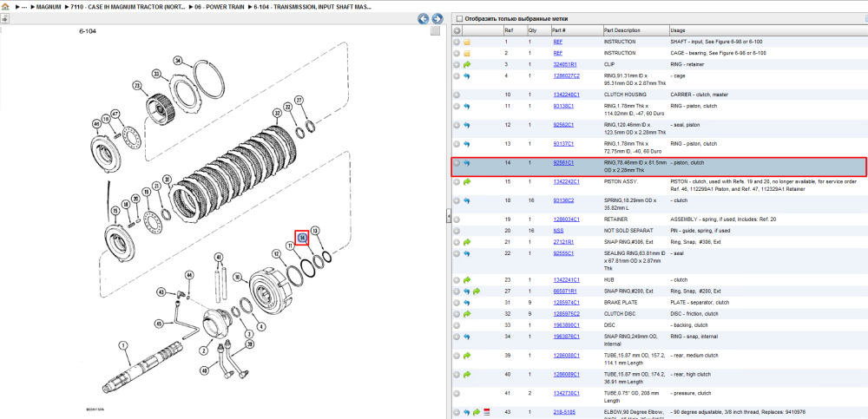Screen dimensions: 868x419
Task: Click the green arrow icon for HUB row
Action: coord(467,280)
